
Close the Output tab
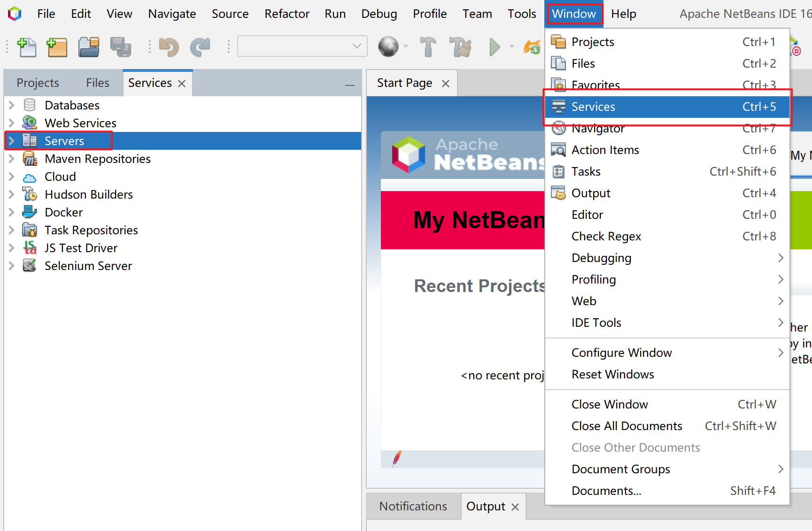[x=515, y=507]
